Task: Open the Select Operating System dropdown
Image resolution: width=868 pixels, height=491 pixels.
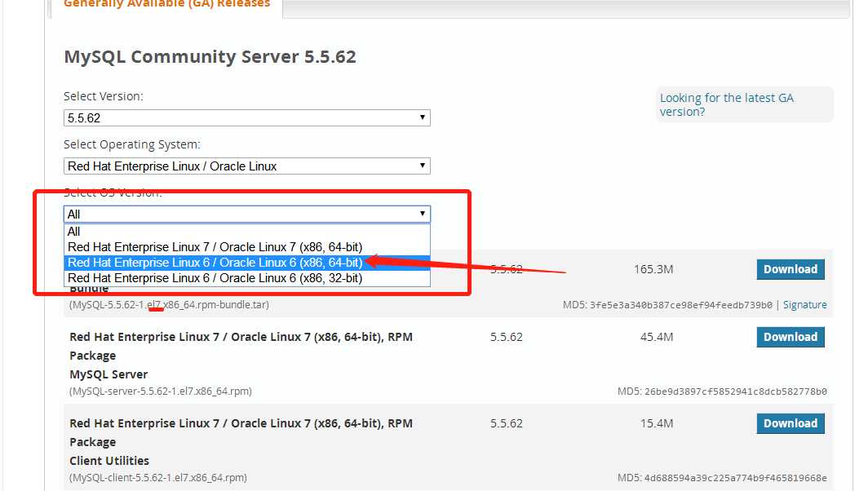Action: coord(247,166)
